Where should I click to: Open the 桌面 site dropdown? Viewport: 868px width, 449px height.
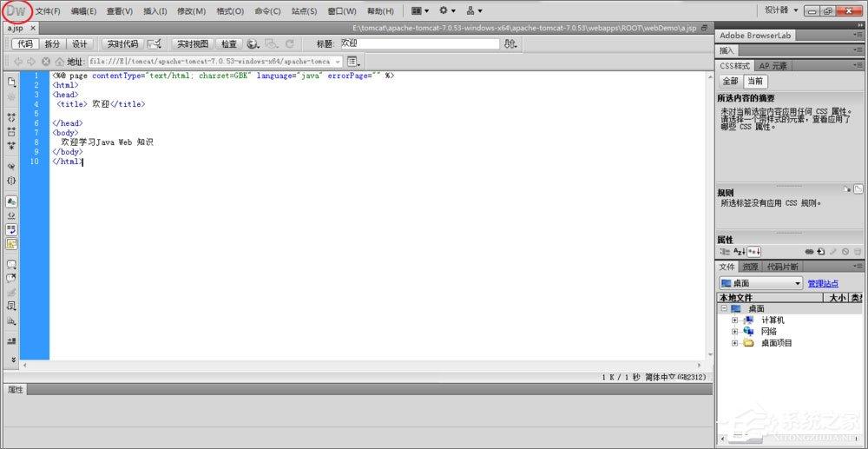coord(760,283)
